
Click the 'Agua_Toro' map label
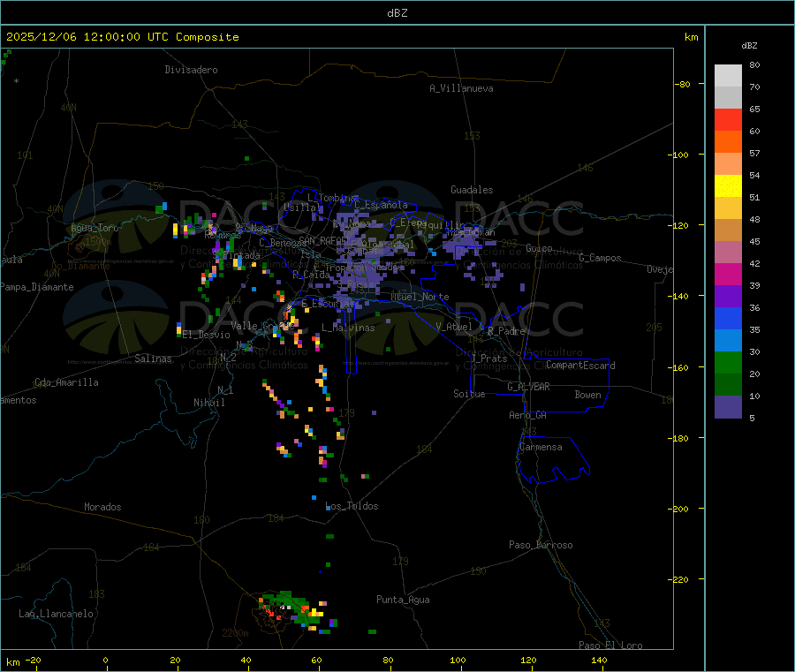[95, 228]
